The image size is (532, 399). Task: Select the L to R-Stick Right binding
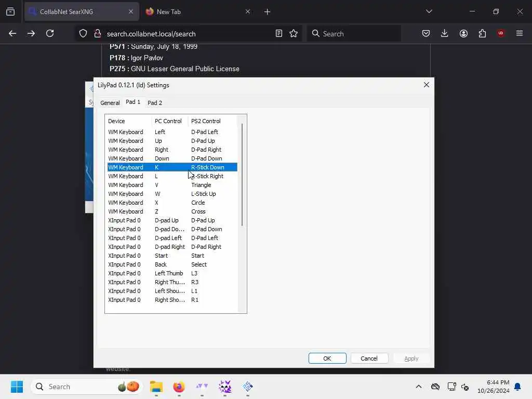point(172,176)
